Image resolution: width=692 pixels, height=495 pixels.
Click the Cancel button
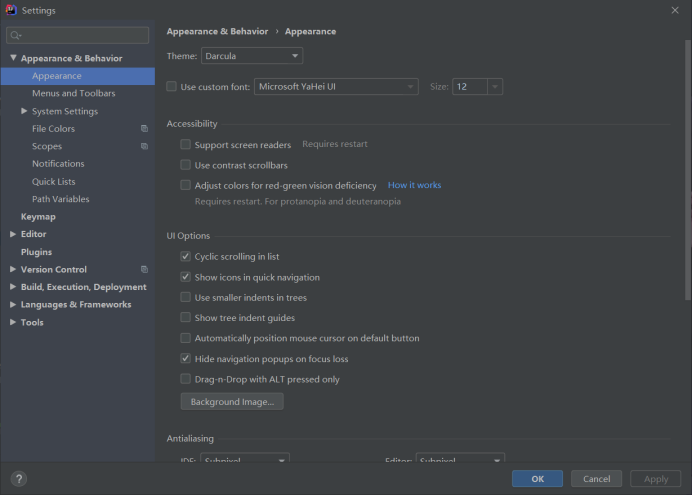tap(596, 479)
